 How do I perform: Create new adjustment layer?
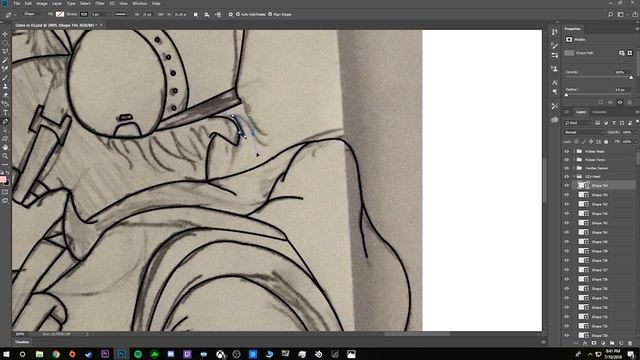[603, 343]
